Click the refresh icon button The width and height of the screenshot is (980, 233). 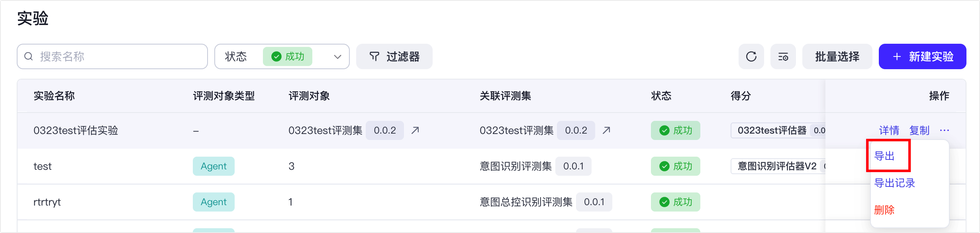[751, 56]
